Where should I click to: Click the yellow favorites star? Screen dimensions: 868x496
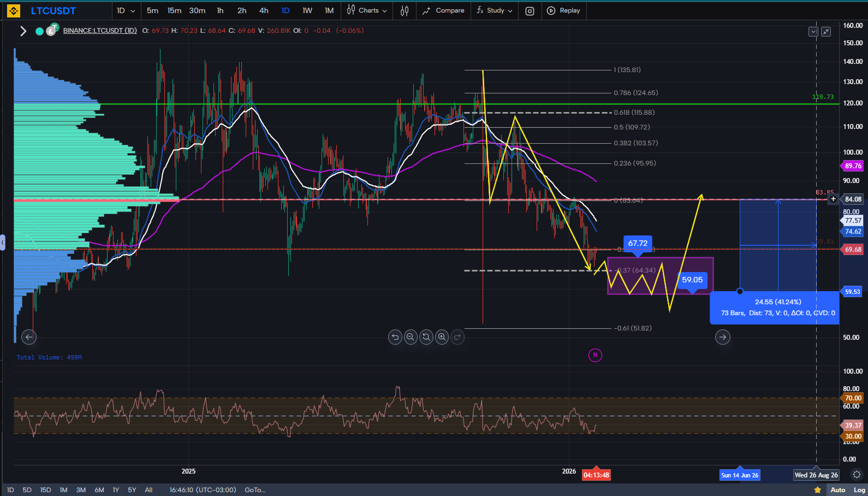coord(817,490)
